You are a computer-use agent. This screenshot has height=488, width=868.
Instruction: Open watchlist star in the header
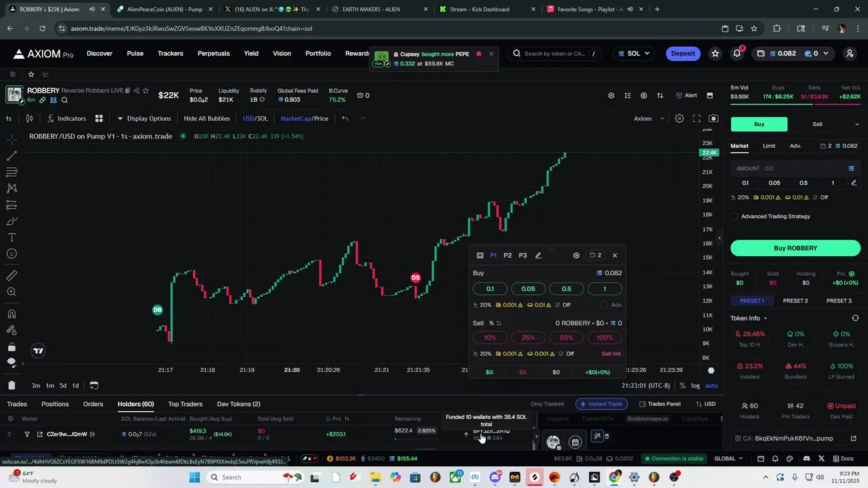[715, 54]
